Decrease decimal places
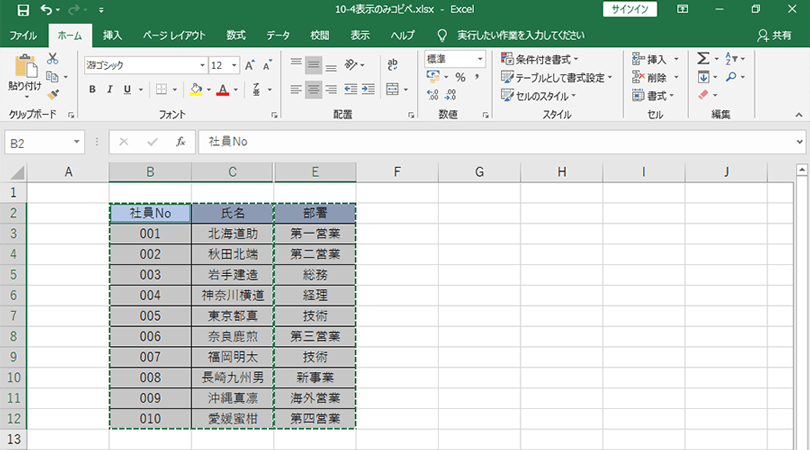The width and height of the screenshot is (810, 450). (450, 95)
